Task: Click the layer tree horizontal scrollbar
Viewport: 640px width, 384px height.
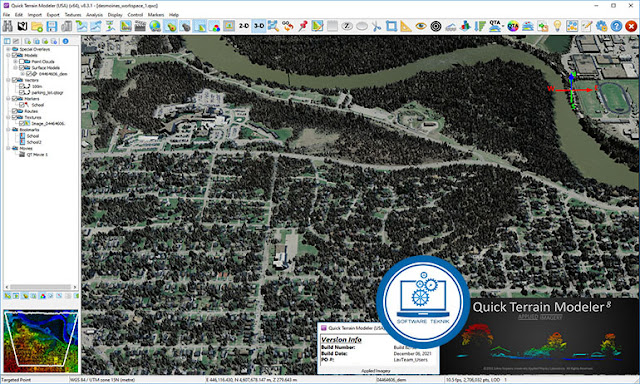Action: click(41, 287)
